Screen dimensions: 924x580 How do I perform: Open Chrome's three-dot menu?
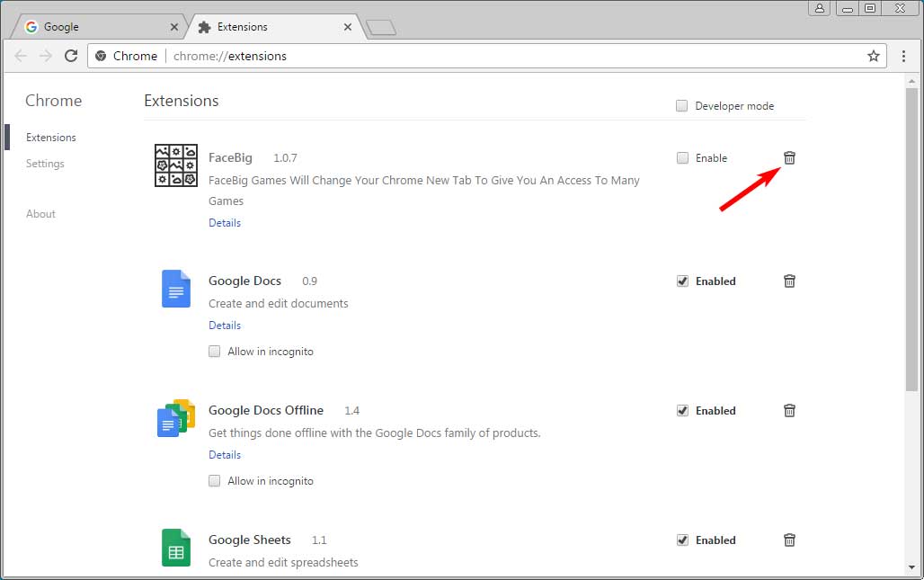pyautogui.click(x=904, y=56)
